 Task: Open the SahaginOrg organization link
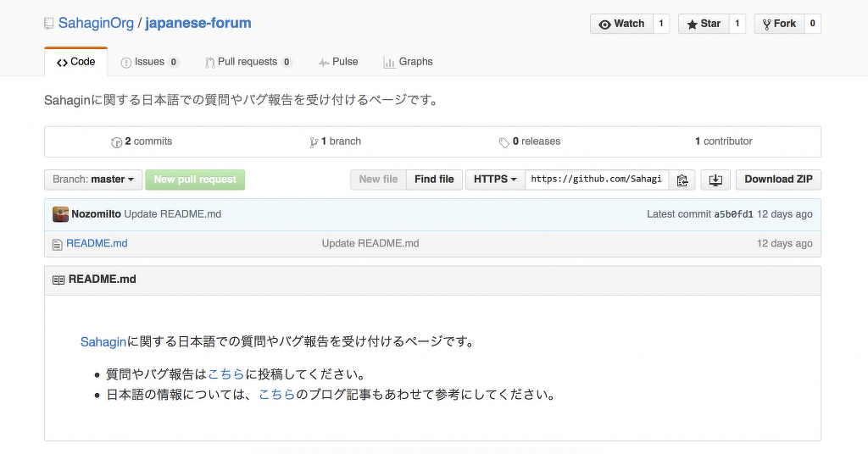pos(96,23)
